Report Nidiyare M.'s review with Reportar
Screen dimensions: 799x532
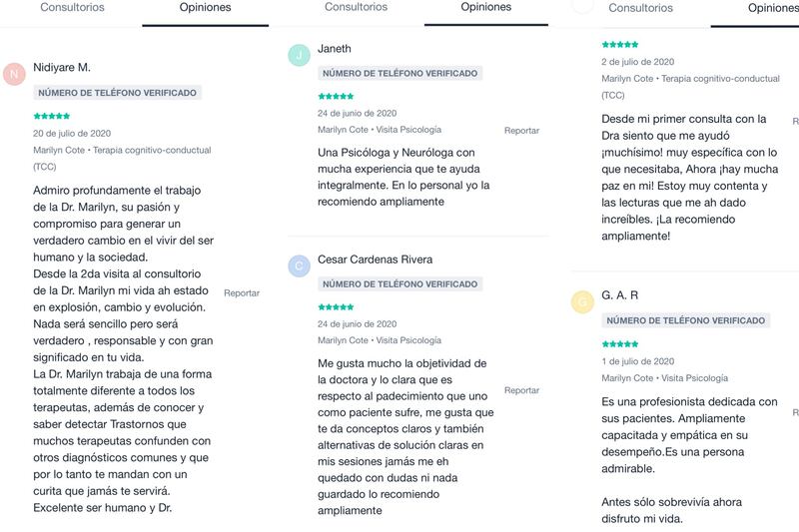(x=242, y=293)
